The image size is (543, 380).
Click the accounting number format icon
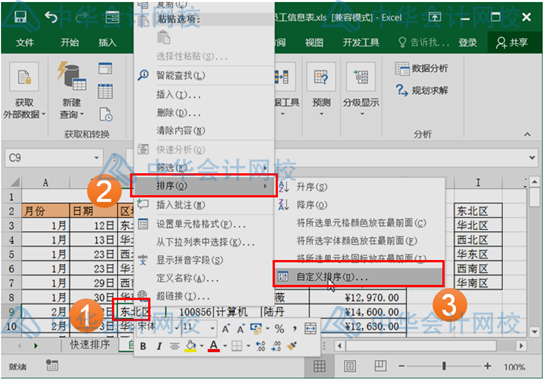click(256, 328)
